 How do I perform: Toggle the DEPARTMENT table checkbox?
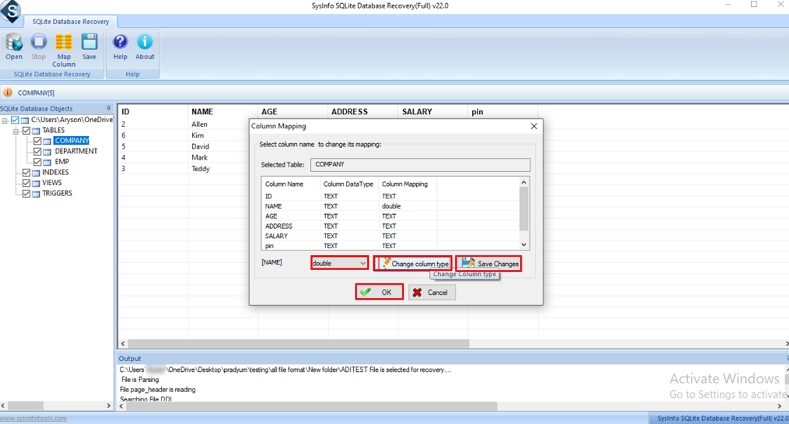click(37, 151)
